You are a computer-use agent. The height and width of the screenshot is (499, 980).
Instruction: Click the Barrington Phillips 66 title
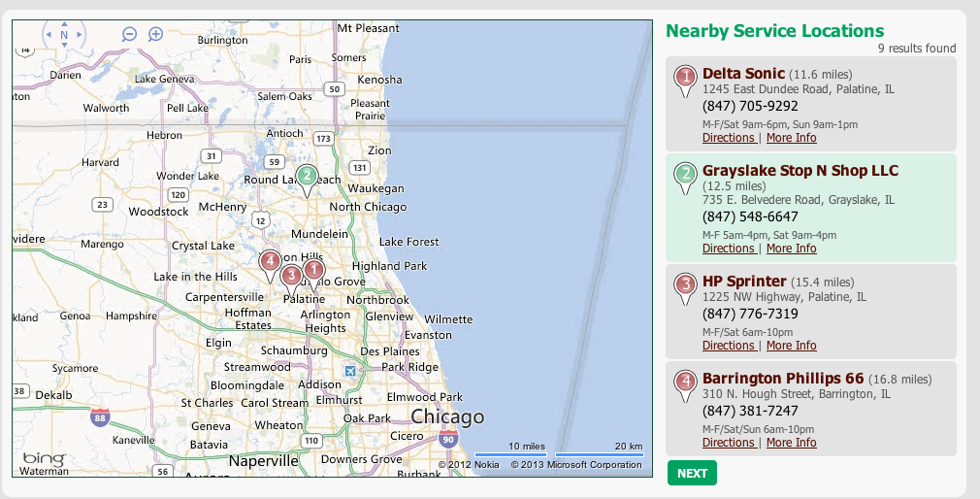tap(782, 379)
